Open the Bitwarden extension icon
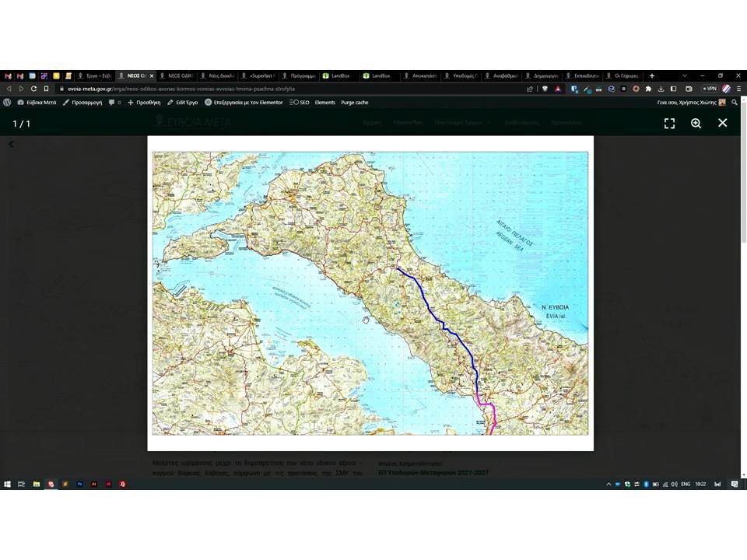 pos(574,89)
